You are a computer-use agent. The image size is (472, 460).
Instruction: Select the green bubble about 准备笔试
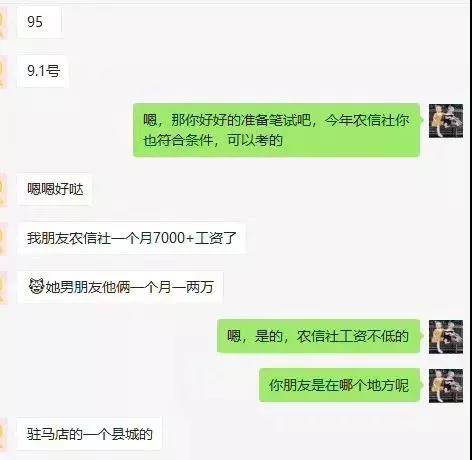click(x=276, y=130)
